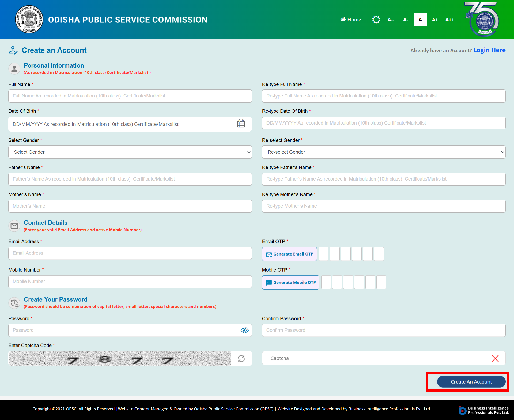Go to Home in the header
Screen dimensions: 514x420
click(x=351, y=20)
